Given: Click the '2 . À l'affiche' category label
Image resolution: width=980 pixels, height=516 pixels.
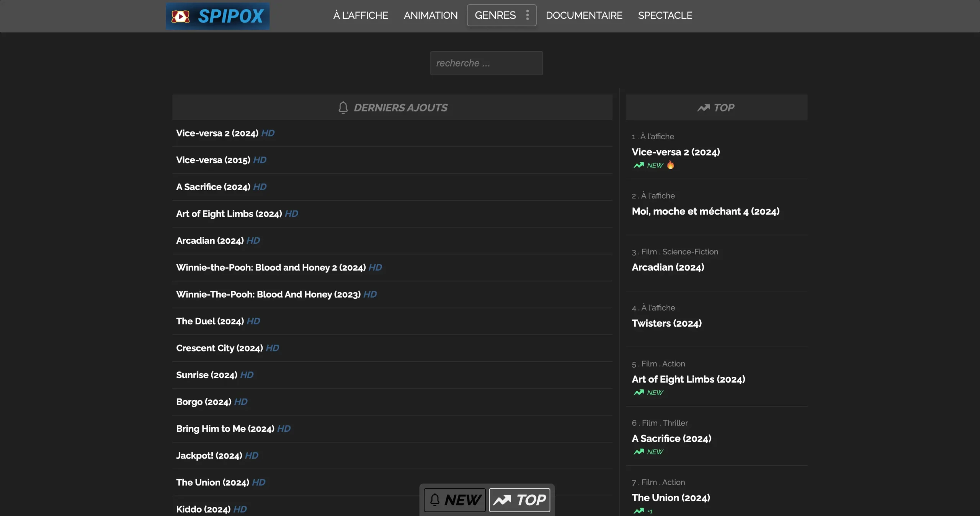Looking at the screenshot, I should [653, 196].
